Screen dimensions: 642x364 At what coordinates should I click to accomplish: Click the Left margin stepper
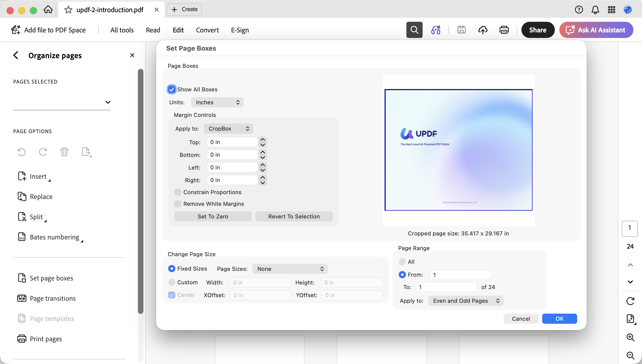(x=263, y=167)
